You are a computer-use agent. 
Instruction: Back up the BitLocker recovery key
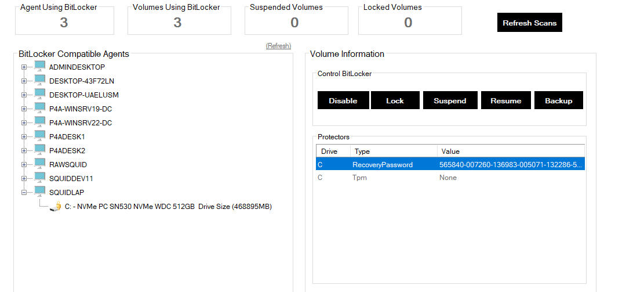click(558, 100)
